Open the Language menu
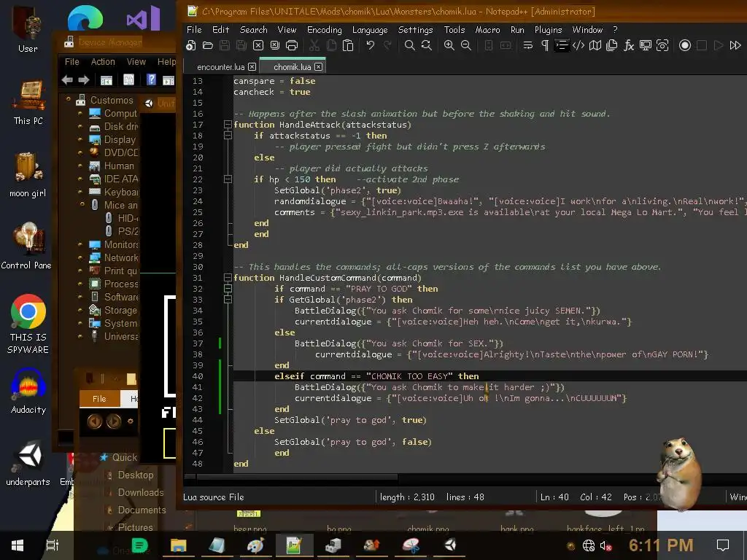This screenshot has width=747, height=560. [370, 29]
